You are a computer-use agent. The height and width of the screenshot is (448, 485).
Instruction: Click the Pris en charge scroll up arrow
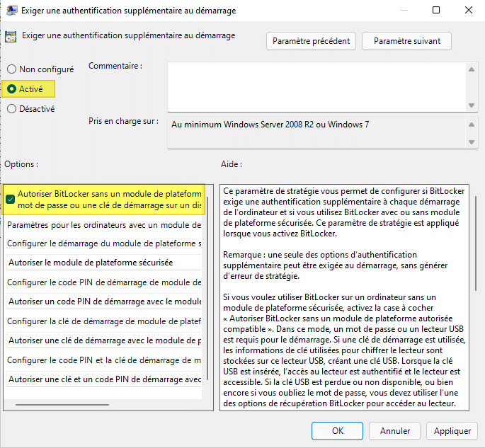(x=472, y=125)
